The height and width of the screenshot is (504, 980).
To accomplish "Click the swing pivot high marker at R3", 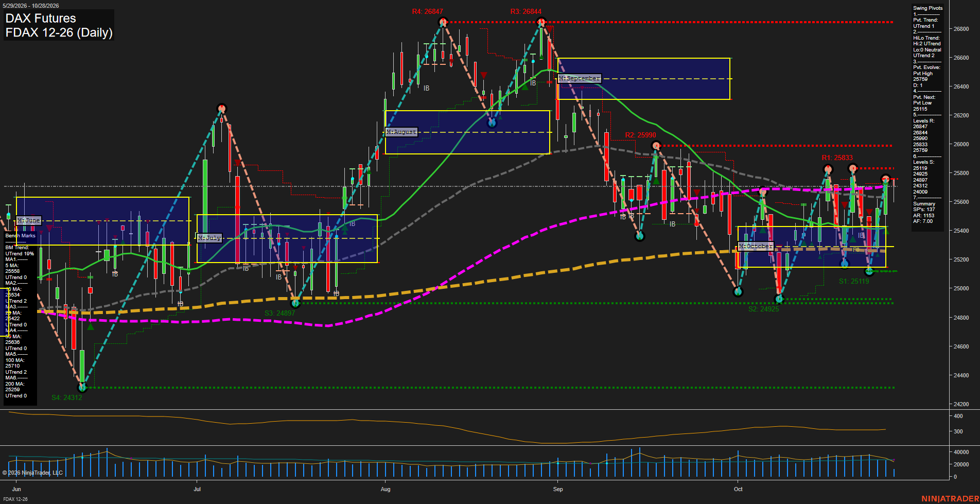I will [x=540, y=22].
